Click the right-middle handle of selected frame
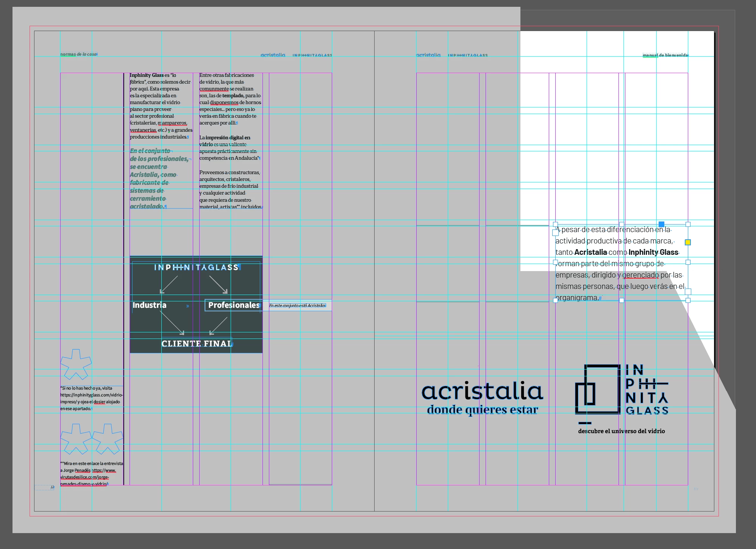756x549 pixels. coord(688,262)
